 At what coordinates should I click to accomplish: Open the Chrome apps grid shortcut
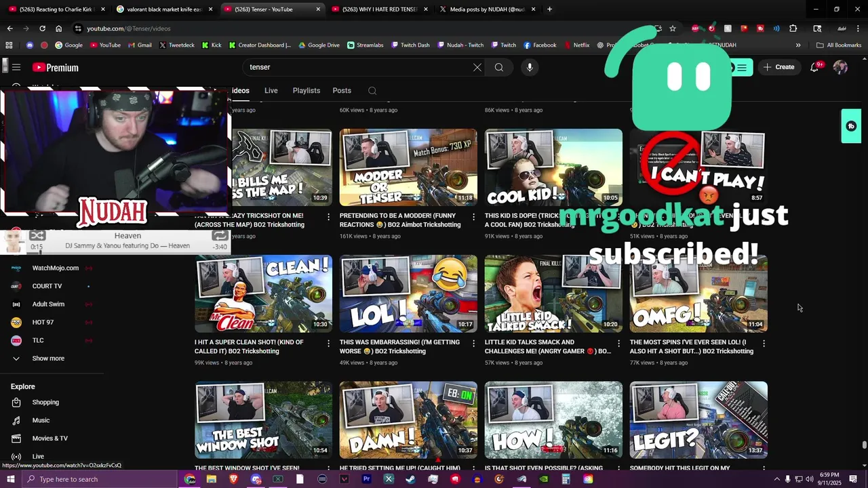pos(9,45)
